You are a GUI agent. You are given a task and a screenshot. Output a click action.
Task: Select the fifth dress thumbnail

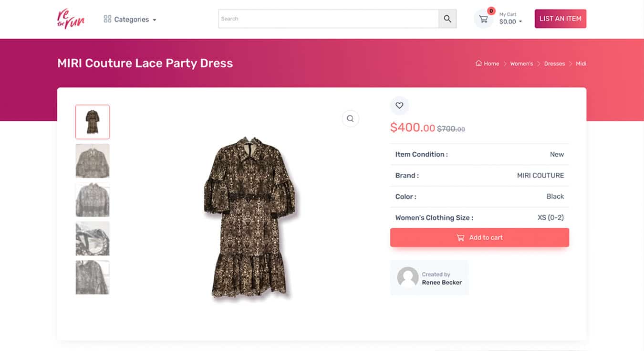[93, 277]
